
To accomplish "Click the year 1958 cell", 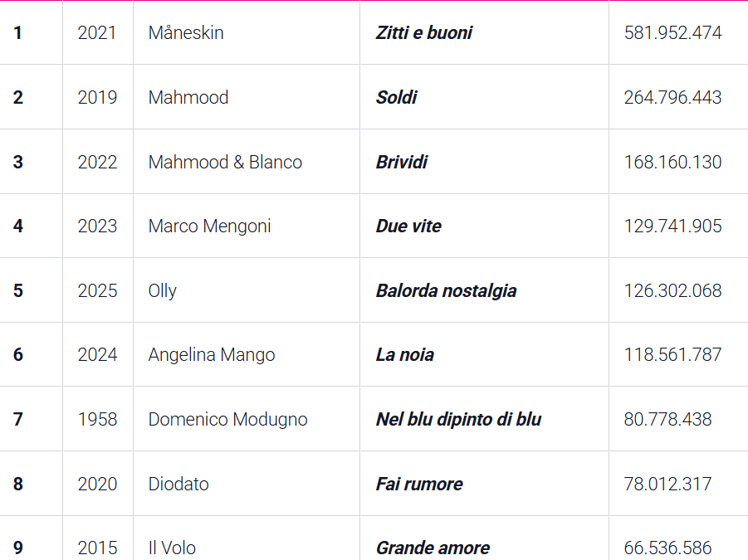I will [97, 420].
